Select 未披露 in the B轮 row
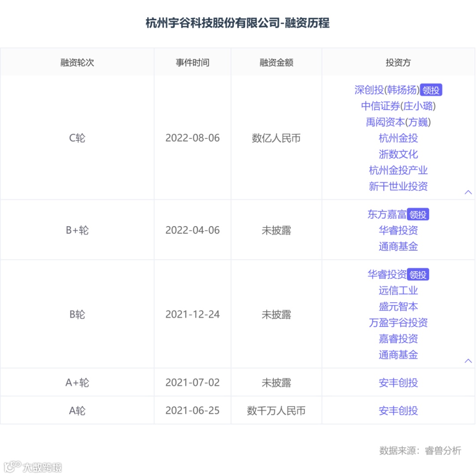The image size is (476, 476). click(x=276, y=315)
